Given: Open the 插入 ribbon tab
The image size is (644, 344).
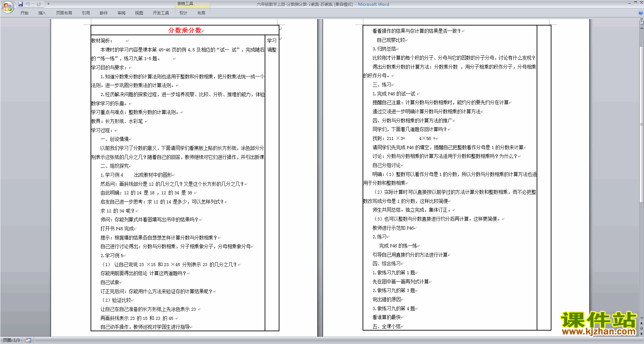Looking at the screenshot, I should tap(42, 13).
